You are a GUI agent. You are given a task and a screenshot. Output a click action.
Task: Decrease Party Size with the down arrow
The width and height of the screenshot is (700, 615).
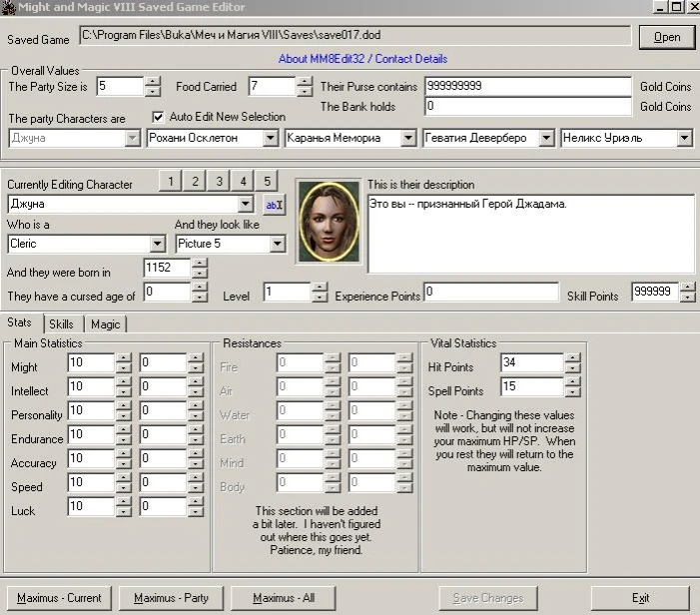coord(153,92)
